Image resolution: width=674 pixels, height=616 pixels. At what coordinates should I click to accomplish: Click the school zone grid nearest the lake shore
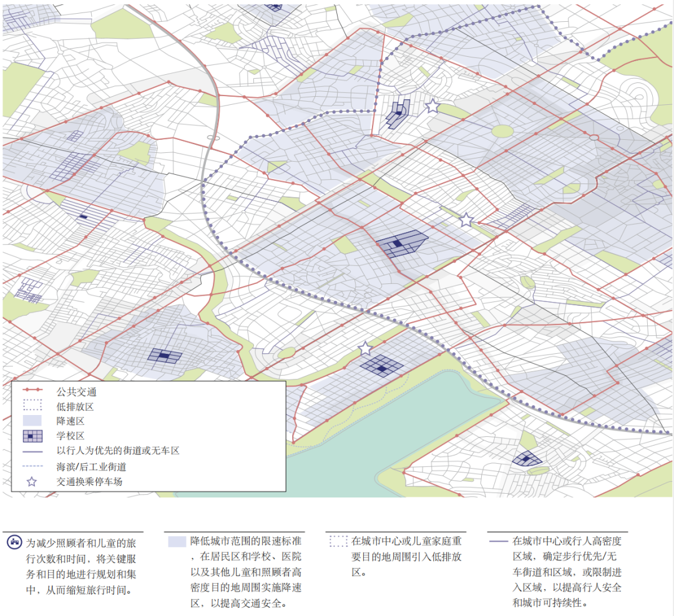coord(382,366)
